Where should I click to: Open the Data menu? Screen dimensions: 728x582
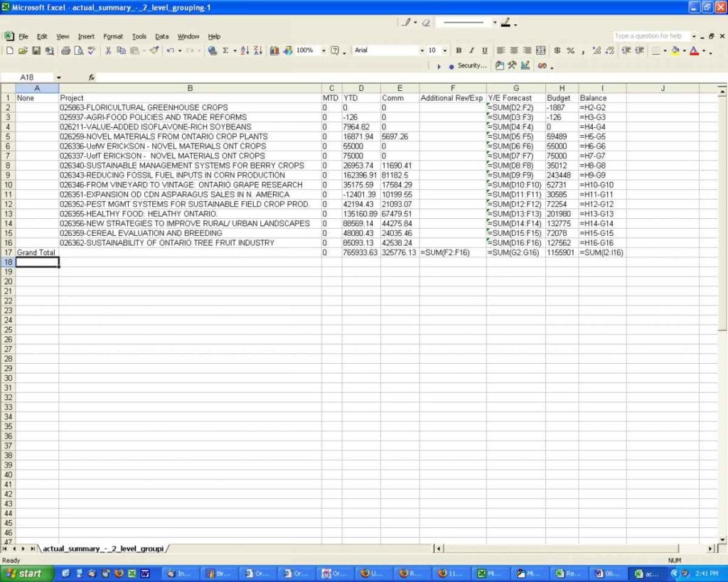(162, 36)
